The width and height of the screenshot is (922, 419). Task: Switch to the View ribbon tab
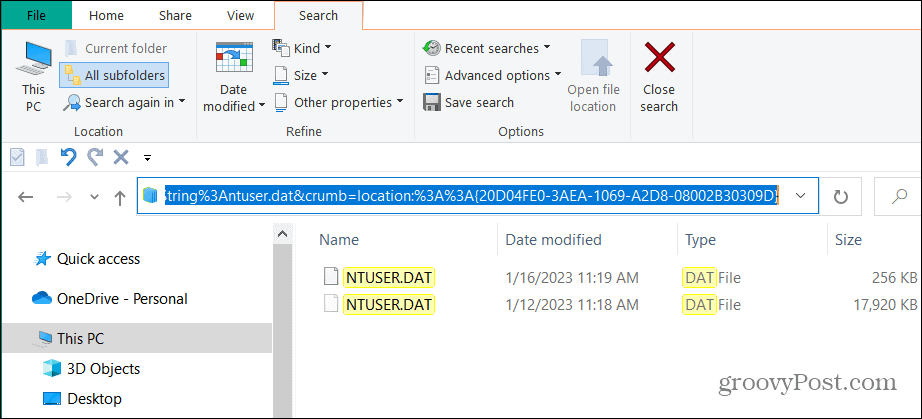point(240,15)
